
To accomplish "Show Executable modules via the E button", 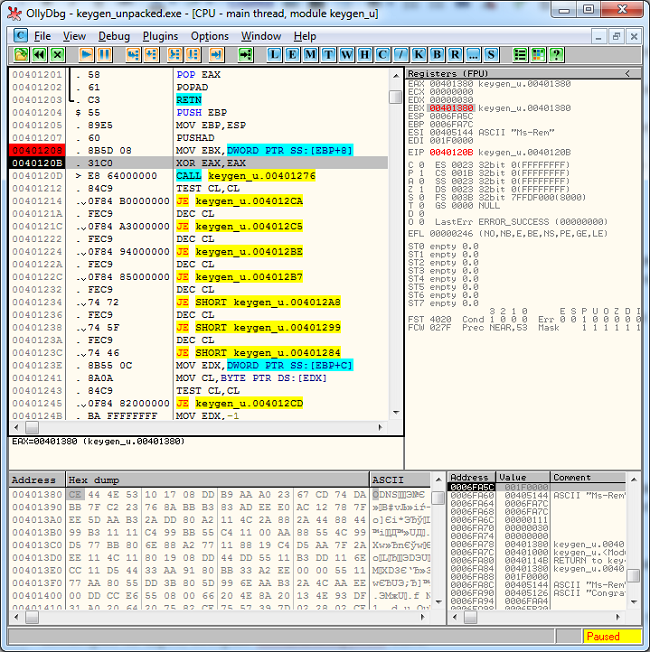I will click(x=292, y=54).
